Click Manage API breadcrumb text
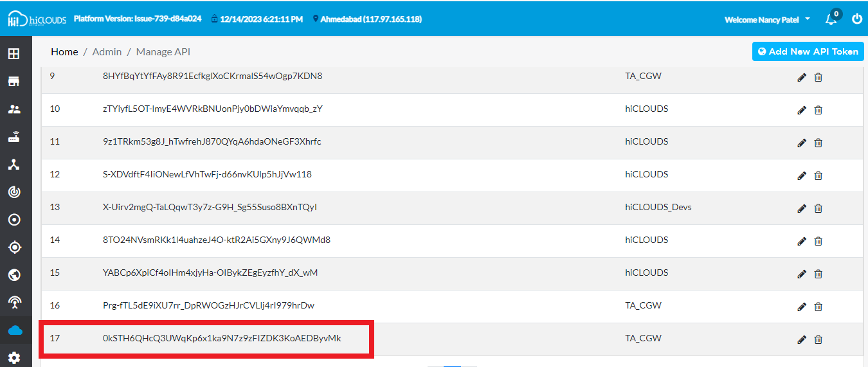 click(x=163, y=51)
